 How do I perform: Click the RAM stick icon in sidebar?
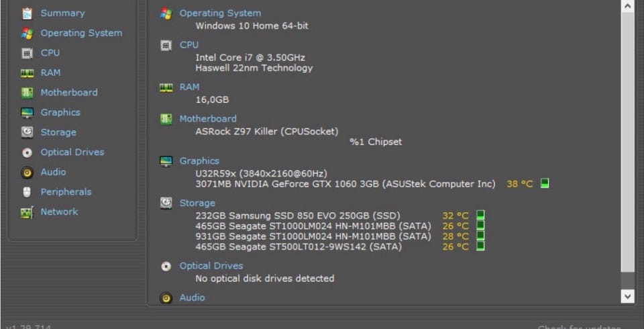click(27, 73)
